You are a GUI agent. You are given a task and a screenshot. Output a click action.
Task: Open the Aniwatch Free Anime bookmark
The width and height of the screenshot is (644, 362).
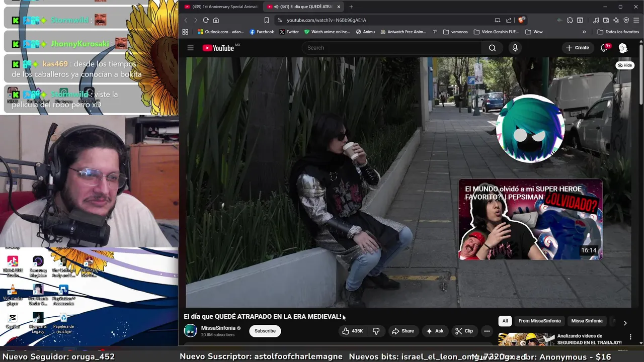[x=404, y=32]
